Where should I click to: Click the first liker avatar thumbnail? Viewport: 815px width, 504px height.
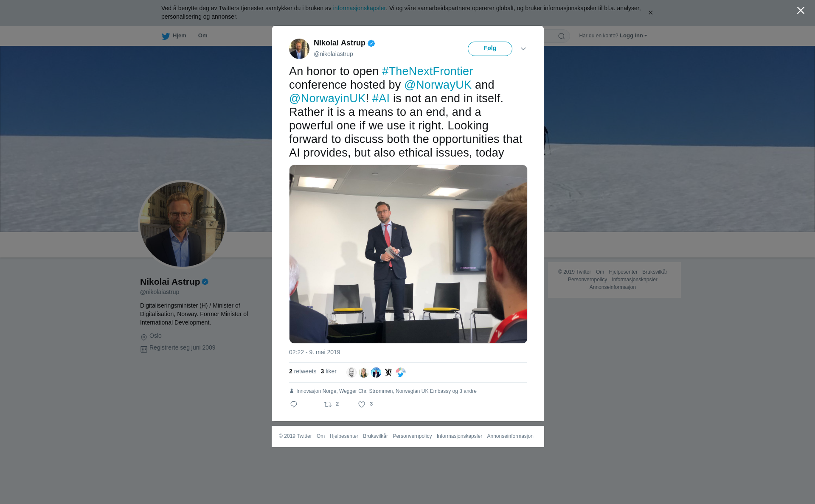(351, 372)
